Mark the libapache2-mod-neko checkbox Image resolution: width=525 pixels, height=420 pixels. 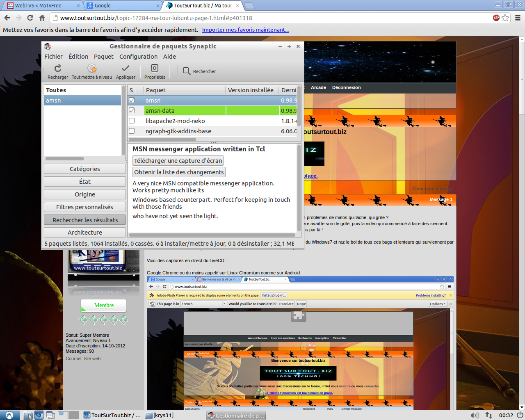(132, 121)
